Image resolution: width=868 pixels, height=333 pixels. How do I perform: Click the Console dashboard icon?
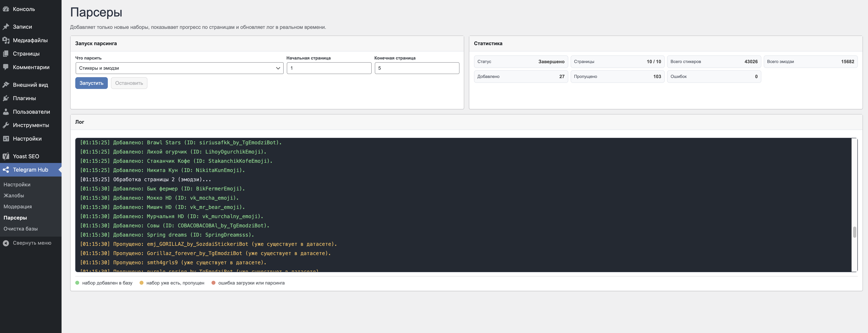point(6,9)
